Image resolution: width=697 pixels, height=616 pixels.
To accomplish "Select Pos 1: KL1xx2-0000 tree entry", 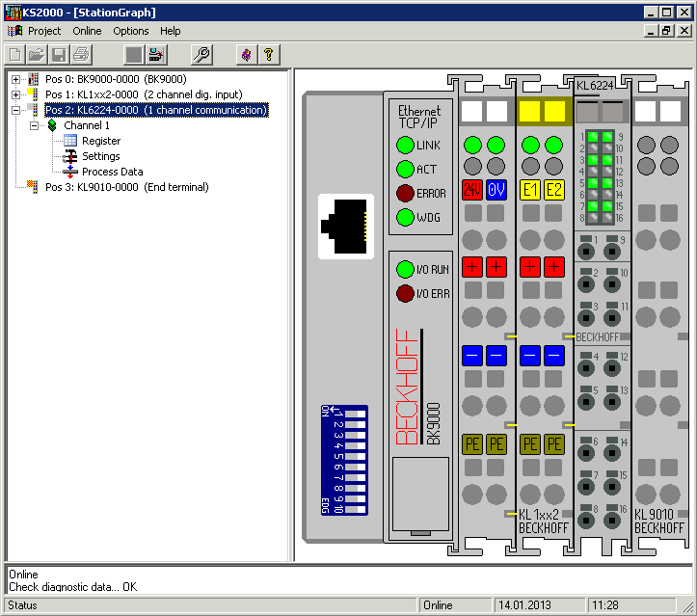I will [x=144, y=94].
